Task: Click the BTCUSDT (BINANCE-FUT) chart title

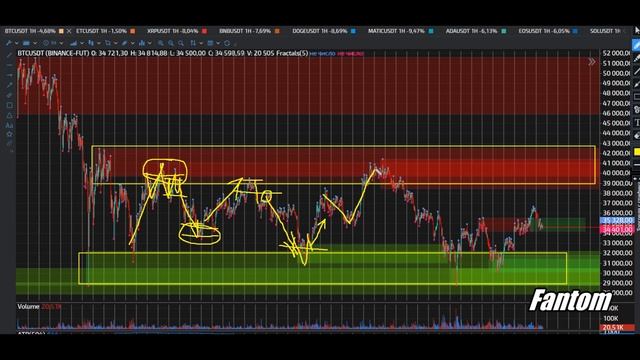Action: click(53, 53)
